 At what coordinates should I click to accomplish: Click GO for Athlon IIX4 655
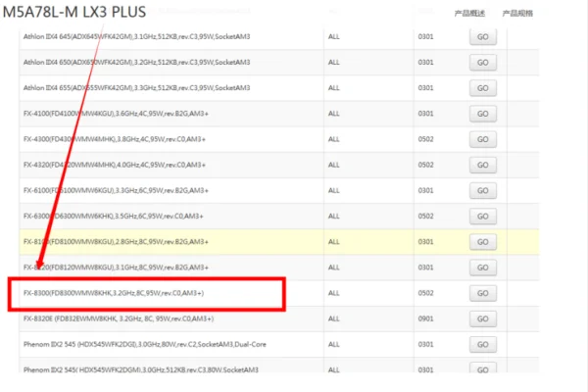(483, 88)
